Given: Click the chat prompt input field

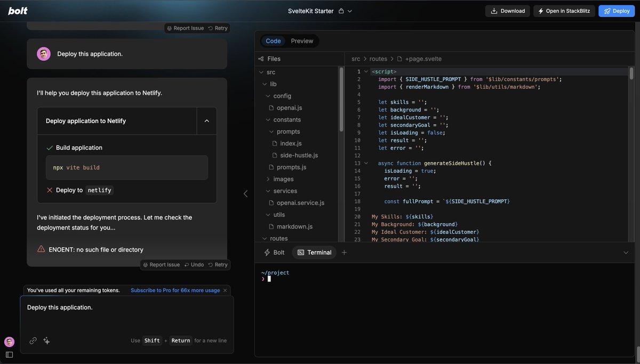Looking at the screenshot, I should coord(127,314).
